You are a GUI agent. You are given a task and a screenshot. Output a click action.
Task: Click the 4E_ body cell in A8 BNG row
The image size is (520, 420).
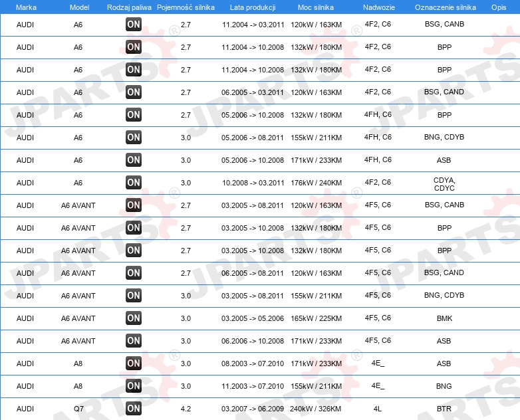coord(378,385)
